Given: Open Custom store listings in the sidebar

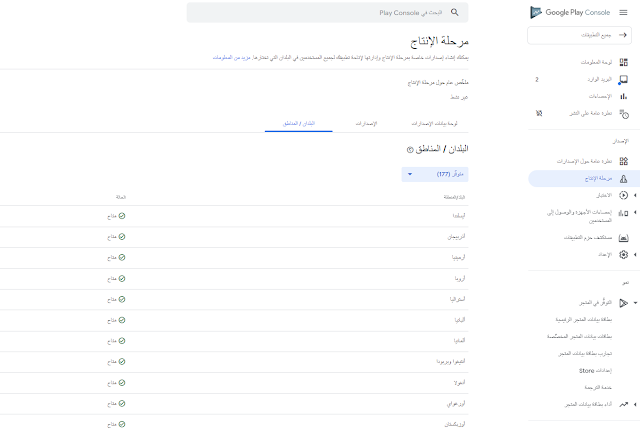Looking at the screenshot, I should click(580, 337).
